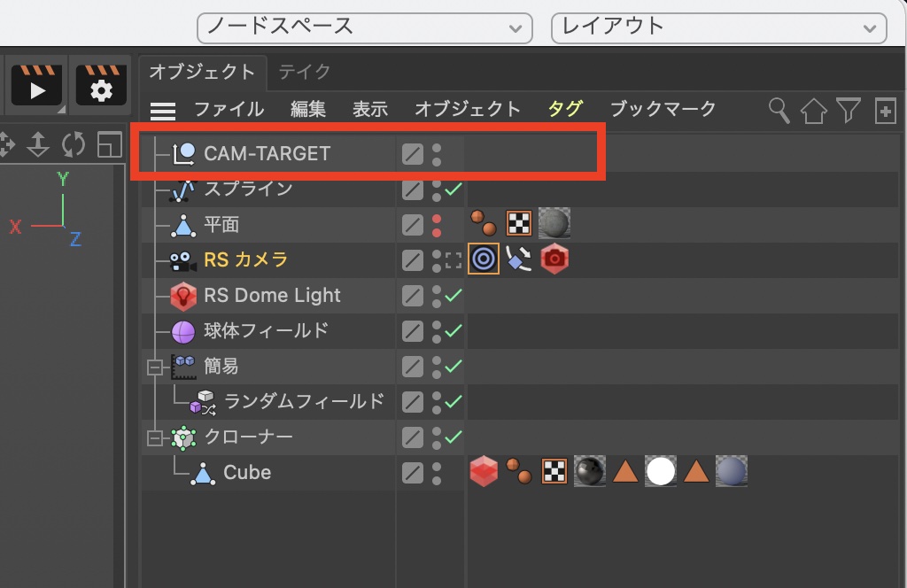Disable RS Dome Light via green checkmark

coord(454,295)
